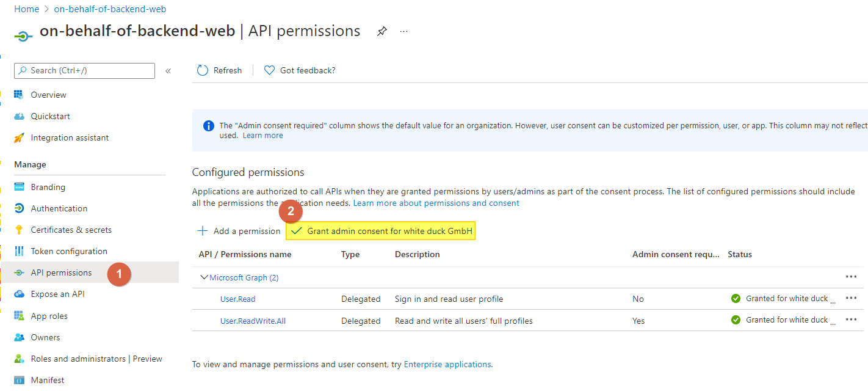Click API / Permissions name column header

pyautogui.click(x=245, y=254)
